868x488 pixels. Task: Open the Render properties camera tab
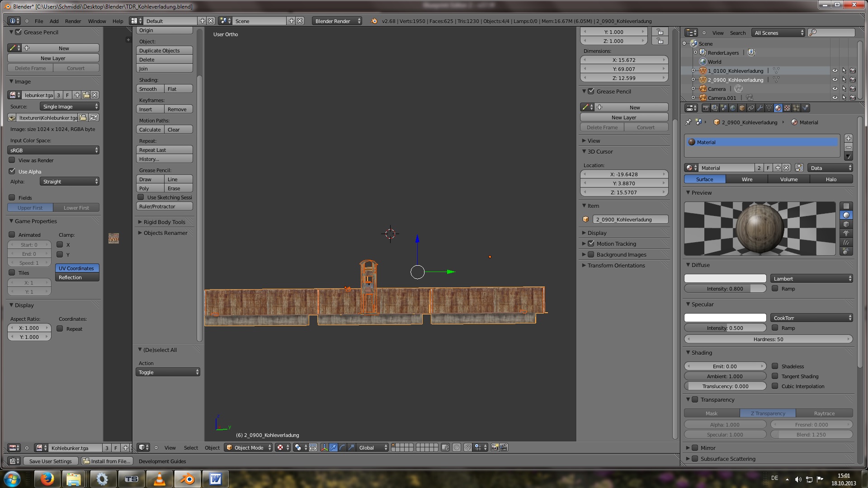[x=706, y=108]
